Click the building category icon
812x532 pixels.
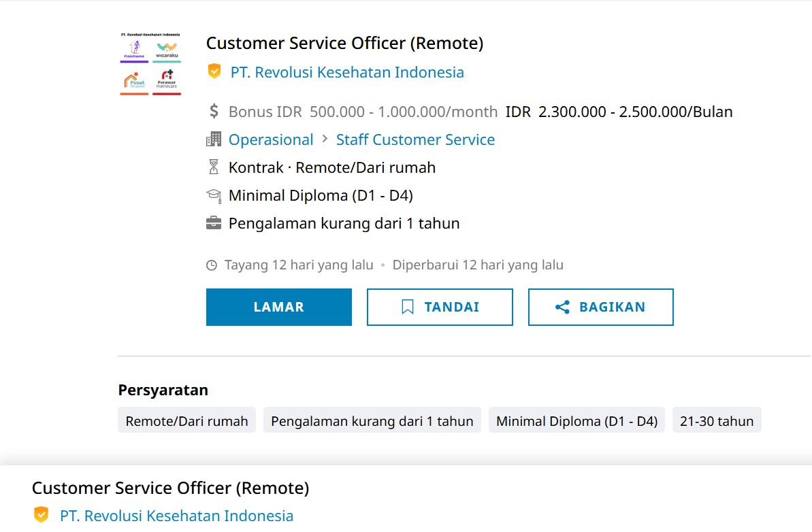(x=213, y=139)
